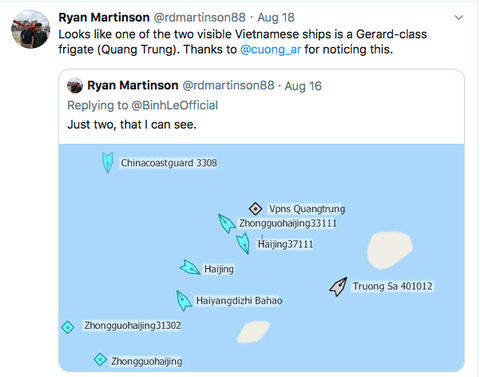Click the Zhongguohaijing31302 diamond marker
480x377 pixels.
tap(68, 327)
